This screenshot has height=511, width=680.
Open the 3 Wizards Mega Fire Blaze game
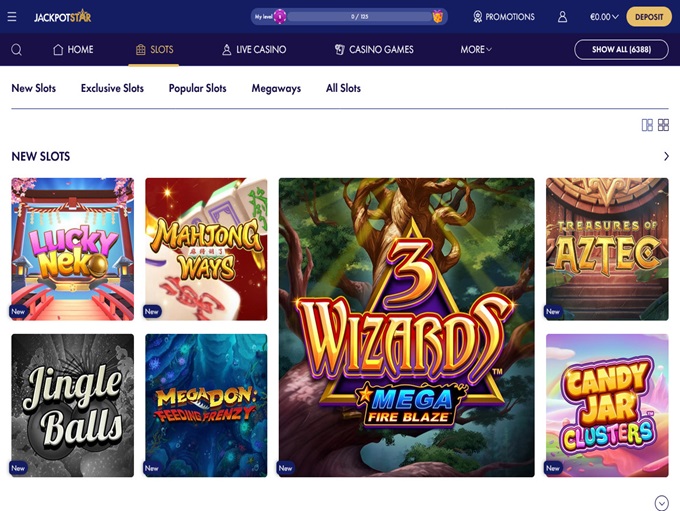406,327
